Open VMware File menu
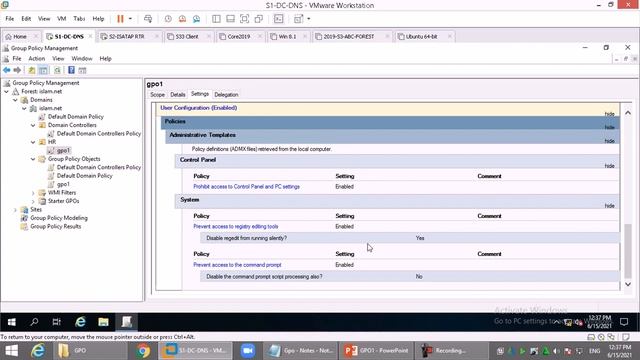Screen dimensions: 640x360 pos(9,19)
